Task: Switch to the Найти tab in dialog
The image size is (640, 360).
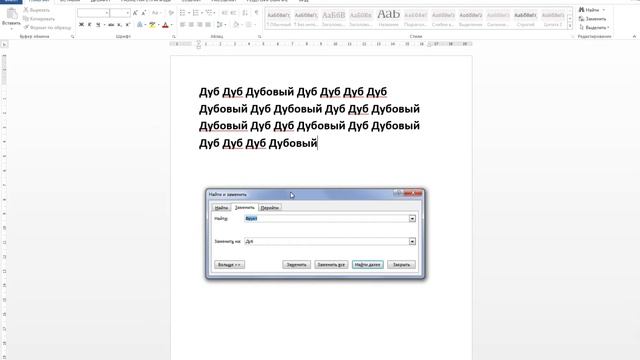Action: coord(221,208)
